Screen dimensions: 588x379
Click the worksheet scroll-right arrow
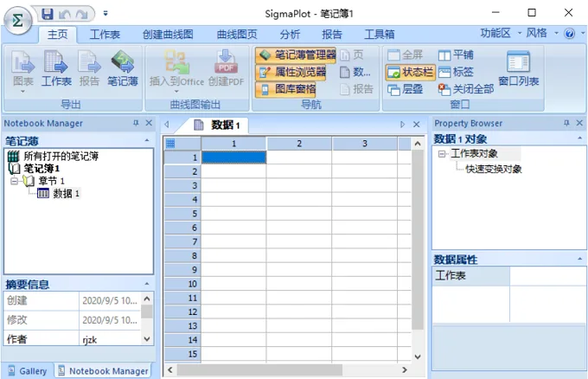point(405,370)
